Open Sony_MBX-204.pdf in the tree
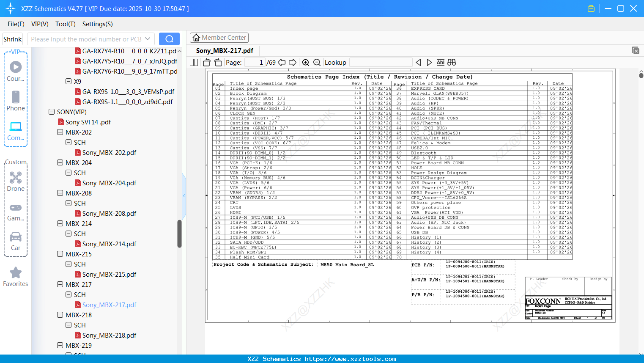 click(x=109, y=183)
